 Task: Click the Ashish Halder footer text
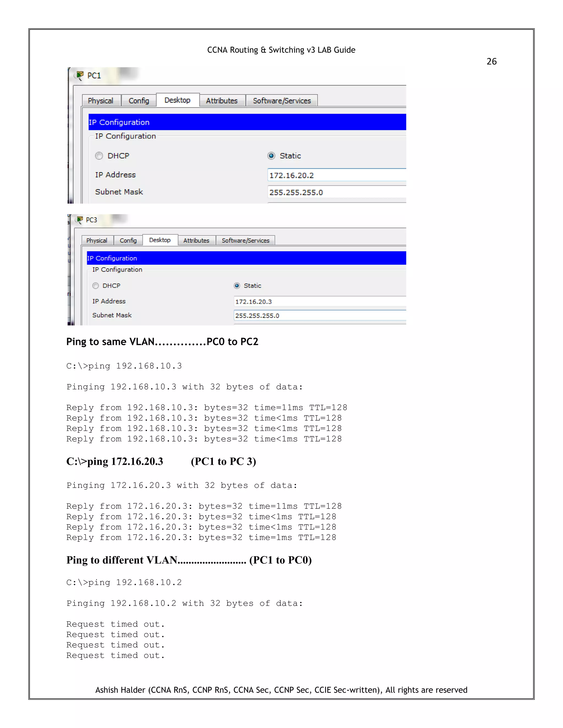(x=281, y=690)
